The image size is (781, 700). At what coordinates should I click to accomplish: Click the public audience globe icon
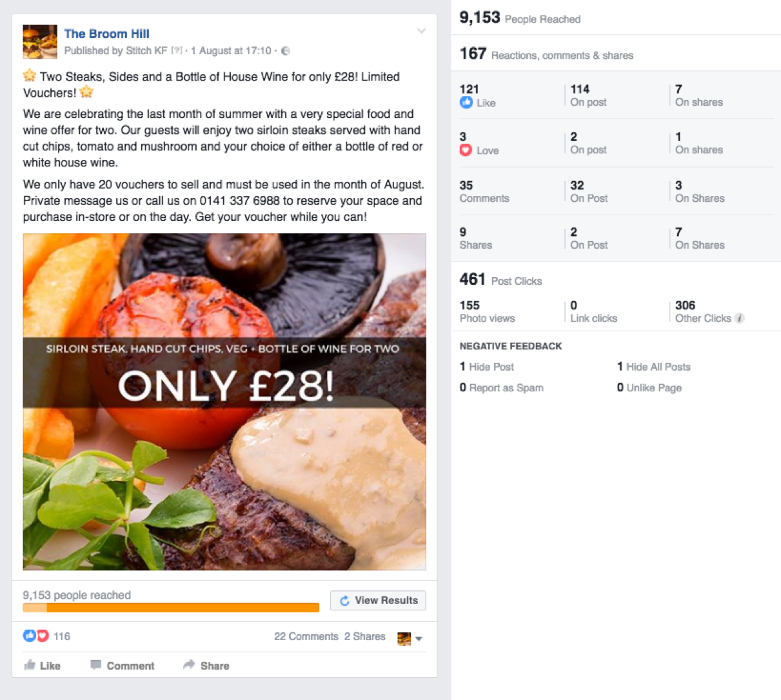click(286, 51)
